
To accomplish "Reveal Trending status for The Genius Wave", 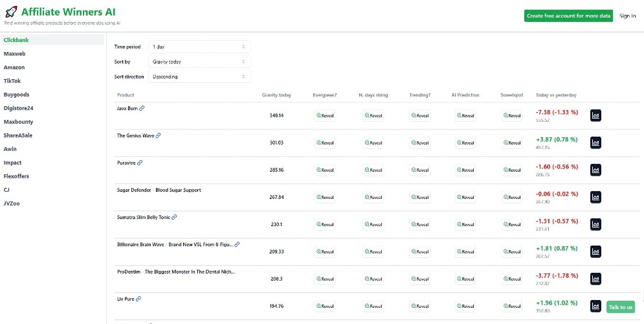I will click(x=420, y=143).
